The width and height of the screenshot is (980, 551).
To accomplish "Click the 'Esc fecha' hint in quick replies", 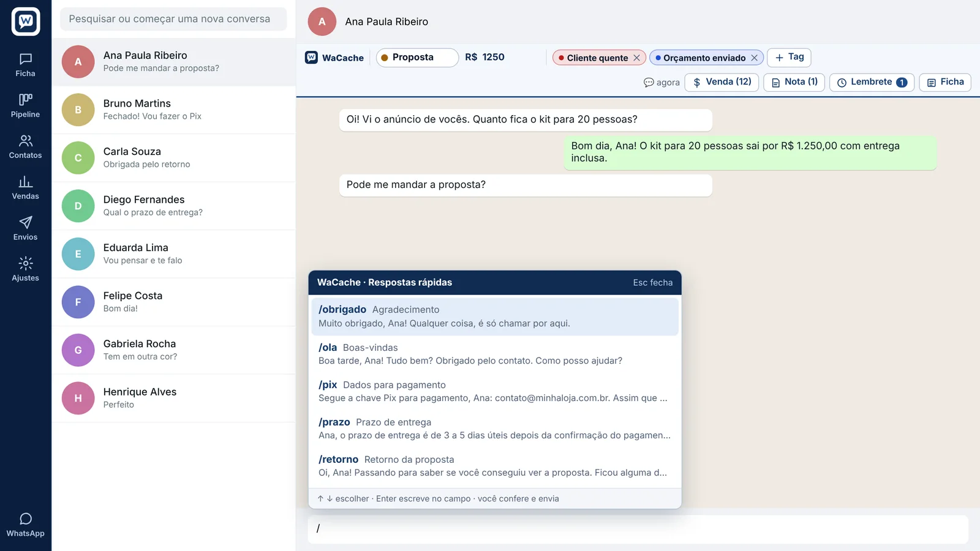I will click(653, 283).
